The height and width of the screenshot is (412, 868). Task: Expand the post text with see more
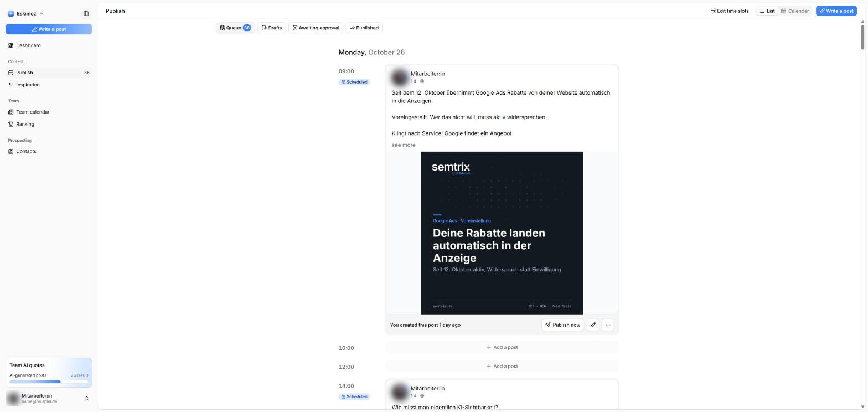click(x=404, y=145)
